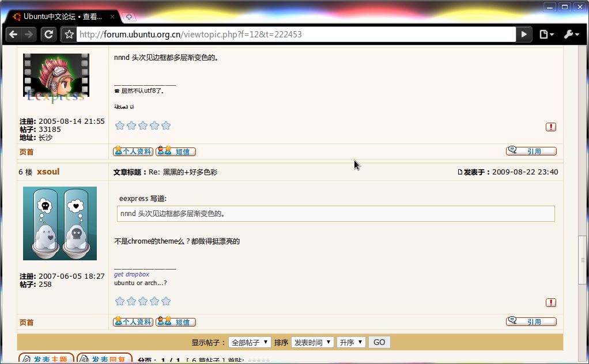Image resolution: width=589 pixels, height=364 pixels.
Task: Click the 发表回复 post reply button
Action: (x=104, y=358)
